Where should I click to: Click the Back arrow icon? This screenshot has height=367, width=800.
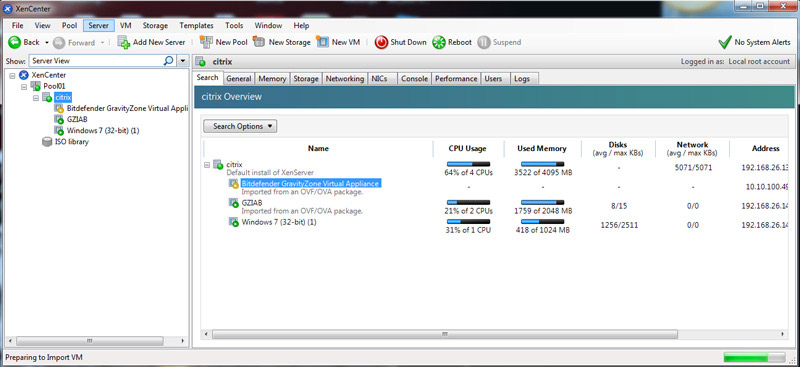14,42
